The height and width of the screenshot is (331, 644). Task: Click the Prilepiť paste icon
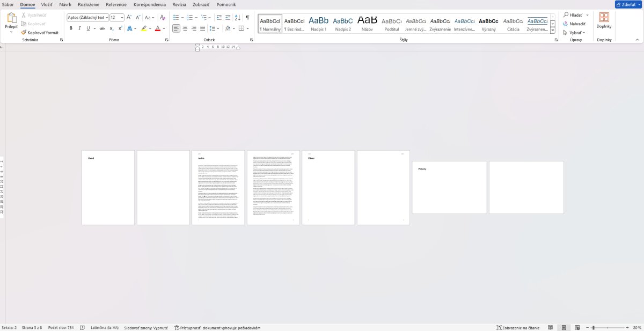(11, 18)
